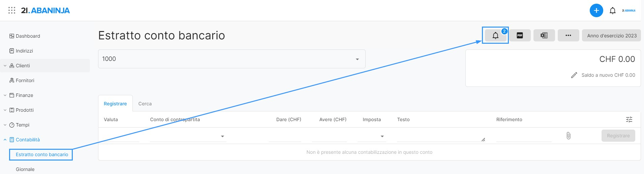Viewport: 644px width, 174px height.
Task: Edit Saldo a nuovo with pencil icon
Action: (x=574, y=75)
